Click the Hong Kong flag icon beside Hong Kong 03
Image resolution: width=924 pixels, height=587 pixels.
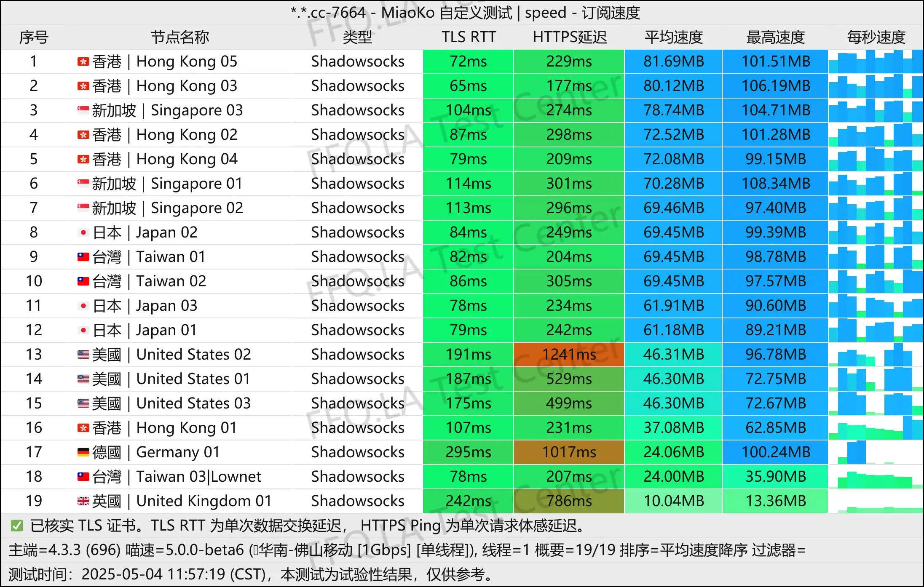coord(83,86)
